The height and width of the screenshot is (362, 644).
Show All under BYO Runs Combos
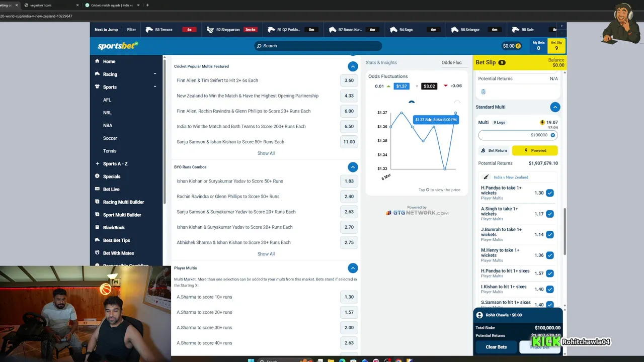pos(266,254)
